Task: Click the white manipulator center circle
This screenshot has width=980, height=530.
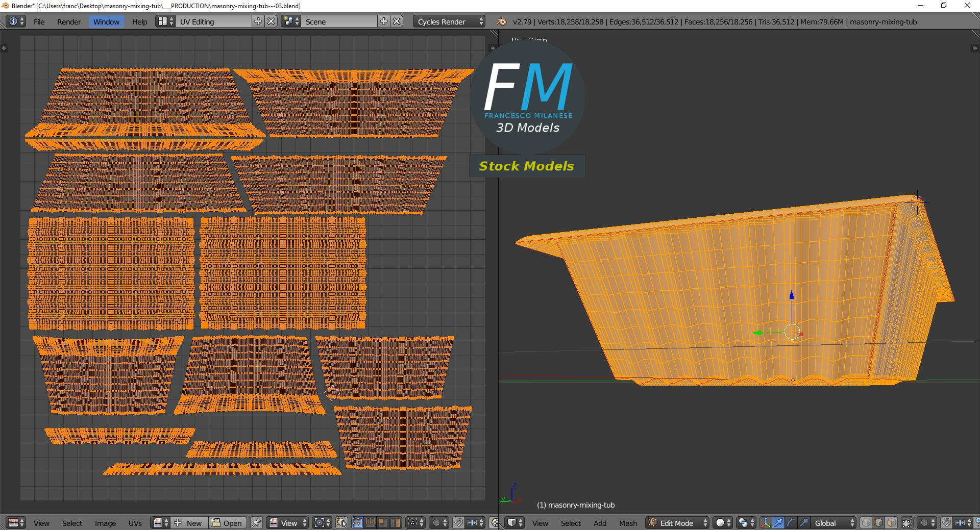Action: [x=792, y=332]
